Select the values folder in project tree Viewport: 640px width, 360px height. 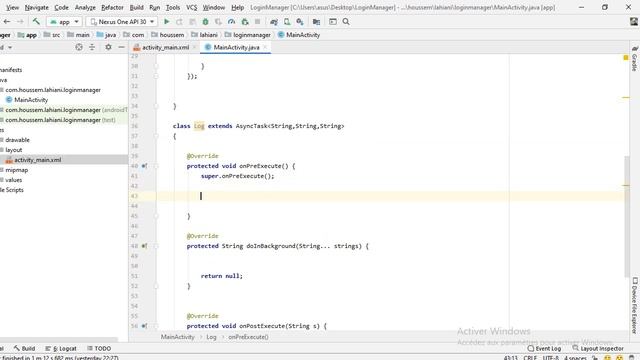click(x=13, y=180)
